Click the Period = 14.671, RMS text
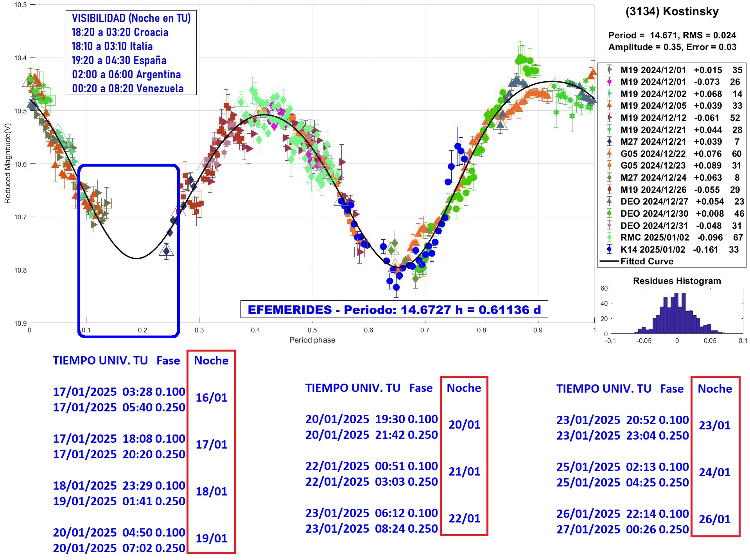This screenshot has height=560, width=750. 672,35
